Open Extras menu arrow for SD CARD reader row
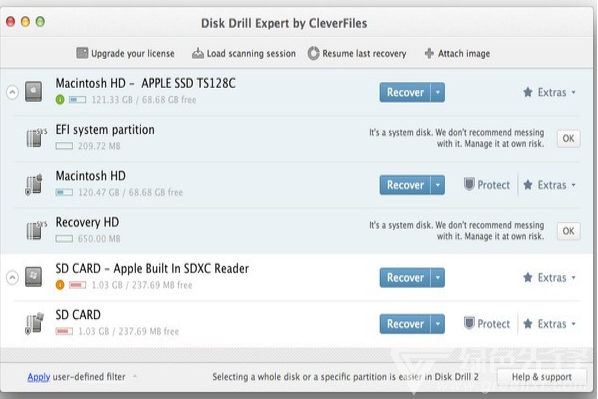Viewport: 598px width, 399px height. tap(574, 277)
